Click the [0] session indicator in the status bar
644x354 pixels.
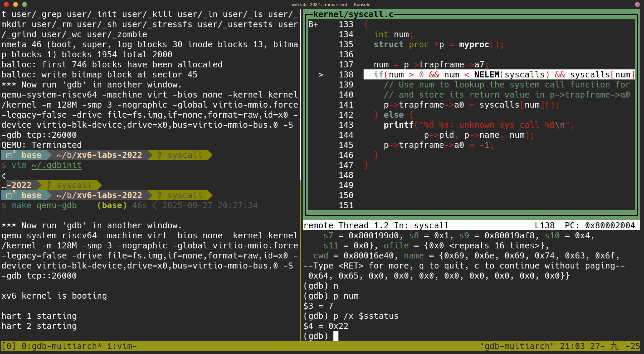(x=7, y=346)
